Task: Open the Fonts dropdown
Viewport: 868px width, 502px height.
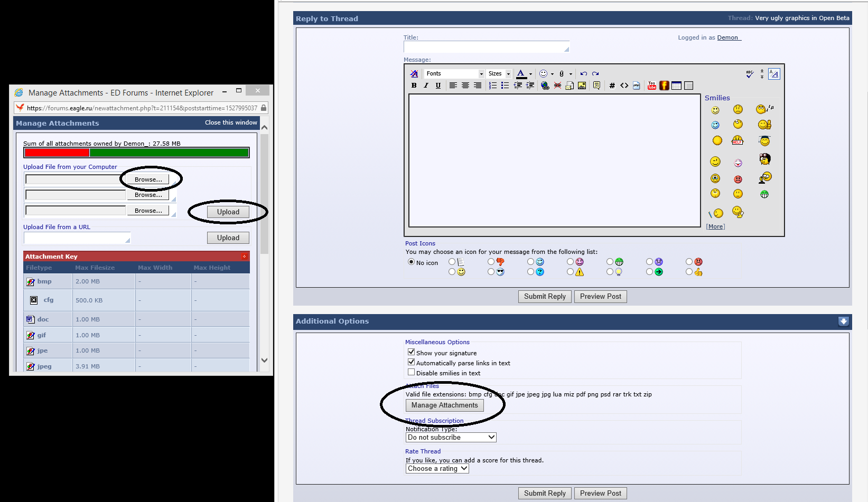Action: click(454, 74)
